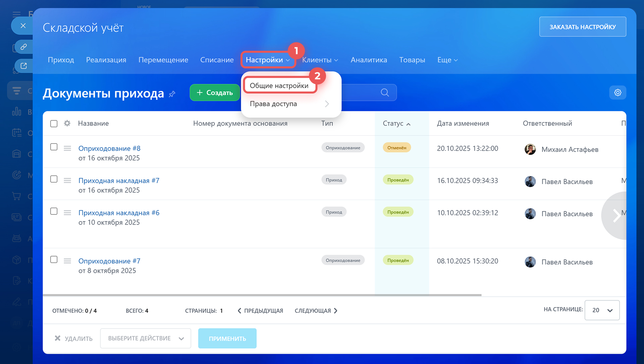Select Общие настройки from dropdown menu

pyautogui.click(x=279, y=85)
